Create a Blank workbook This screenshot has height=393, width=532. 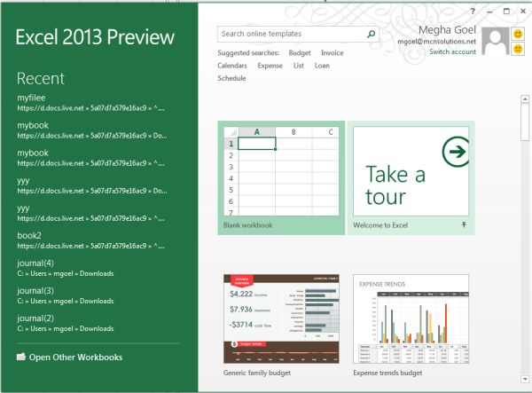281,177
